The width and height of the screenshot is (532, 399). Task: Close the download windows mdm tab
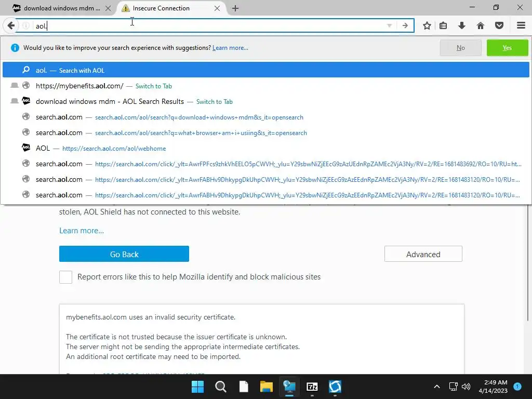point(108,8)
